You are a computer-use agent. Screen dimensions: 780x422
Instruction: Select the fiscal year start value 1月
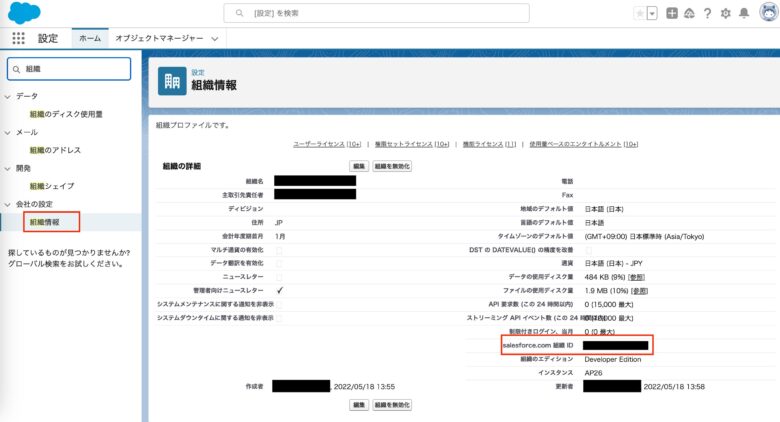point(280,237)
